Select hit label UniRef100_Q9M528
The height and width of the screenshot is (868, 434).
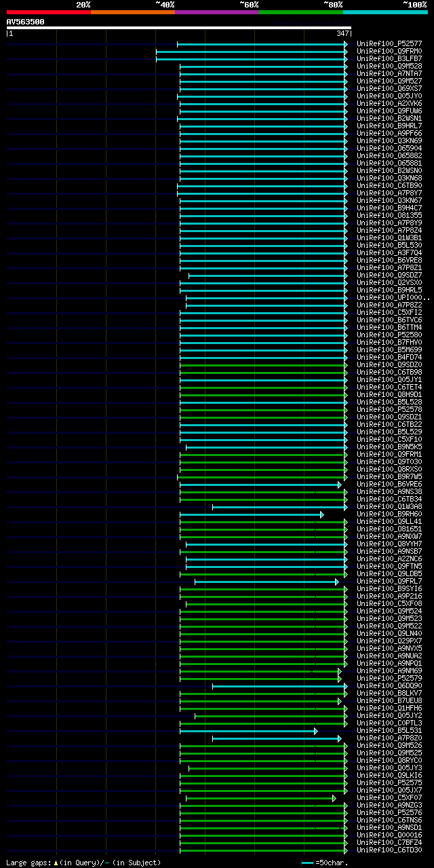(390, 67)
